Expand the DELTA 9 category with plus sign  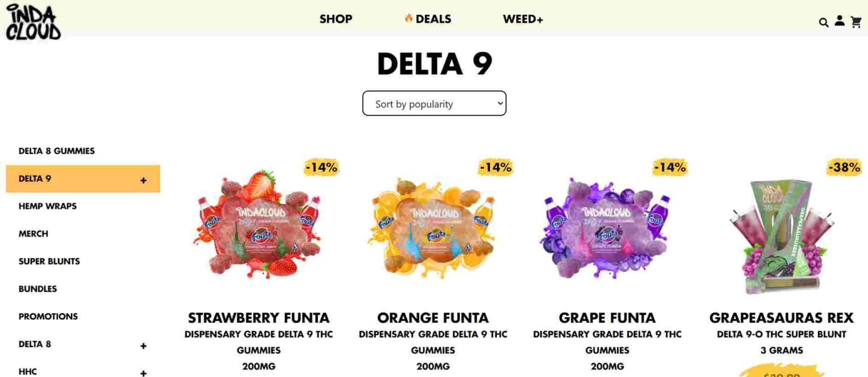pos(144,178)
